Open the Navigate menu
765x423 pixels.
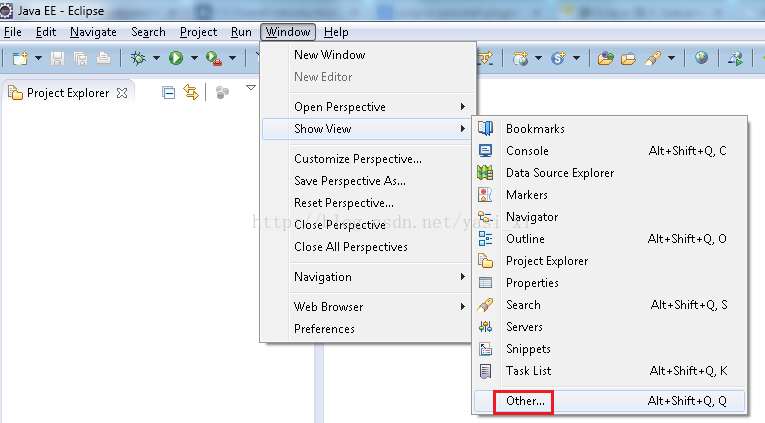(93, 32)
